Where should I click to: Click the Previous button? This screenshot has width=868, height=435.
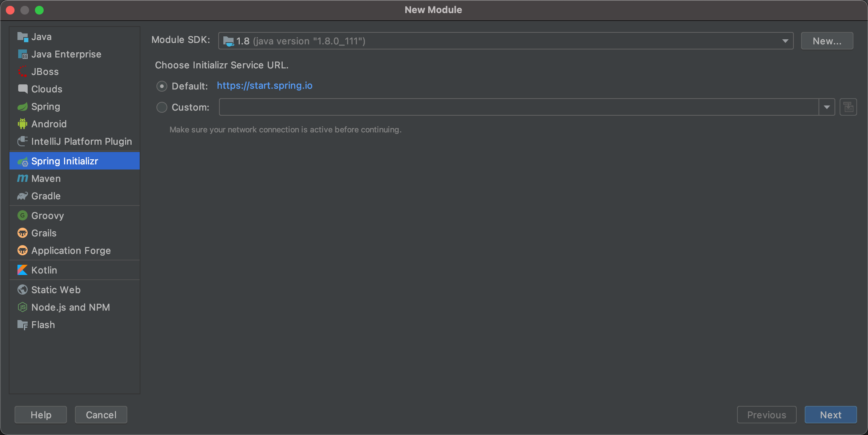click(x=767, y=415)
